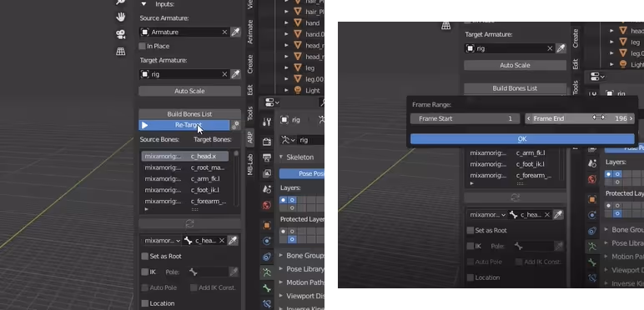Switch to the MB-Lab sidebar tab
644x310 pixels.
point(250,165)
